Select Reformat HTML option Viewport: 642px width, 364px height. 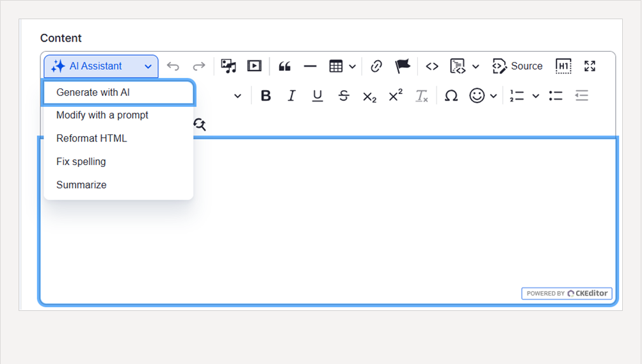coord(118,138)
